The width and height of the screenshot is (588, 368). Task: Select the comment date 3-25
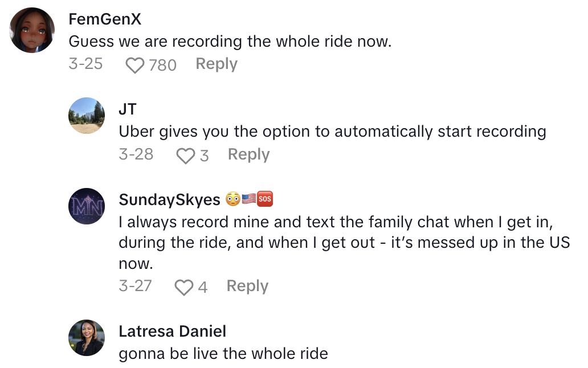click(84, 64)
